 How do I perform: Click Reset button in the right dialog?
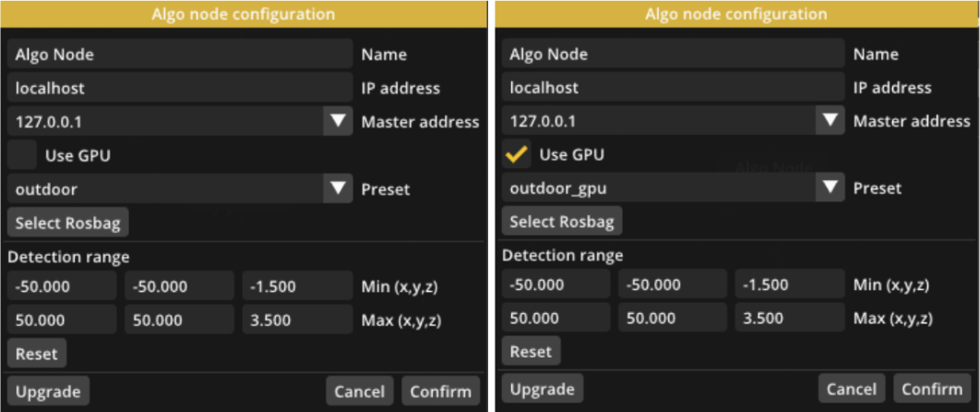(532, 351)
